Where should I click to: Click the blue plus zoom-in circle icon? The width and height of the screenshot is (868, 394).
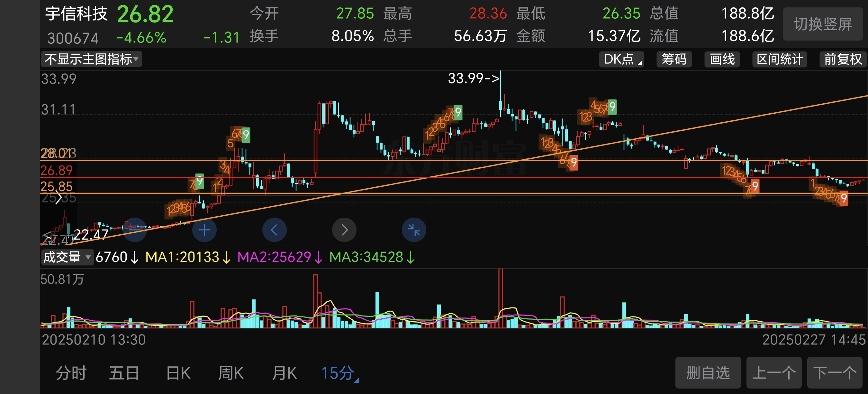[204, 230]
